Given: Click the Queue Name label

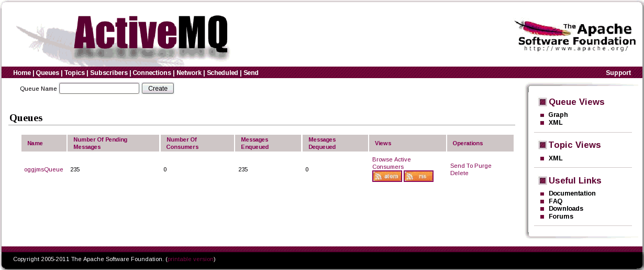Looking at the screenshot, I should coord(38,89).
